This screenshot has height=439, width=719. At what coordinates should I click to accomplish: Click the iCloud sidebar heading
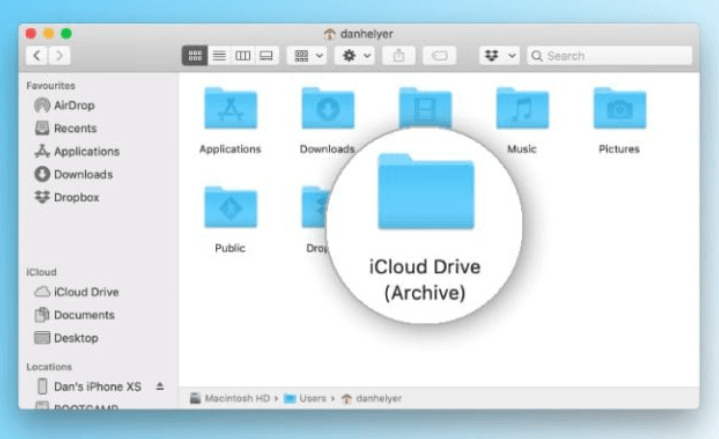pyautogui.click(x=41, y=272)
